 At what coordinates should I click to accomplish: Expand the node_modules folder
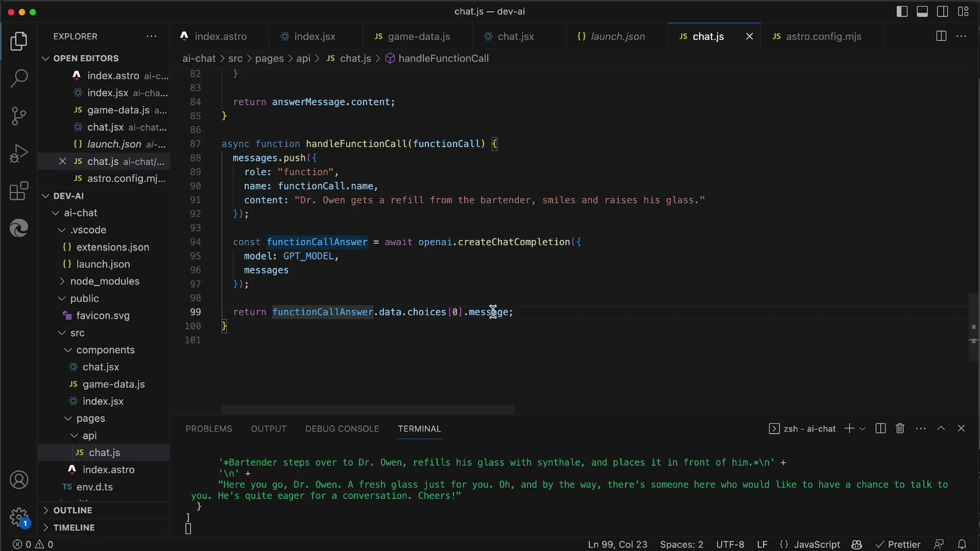pos(104,281)
